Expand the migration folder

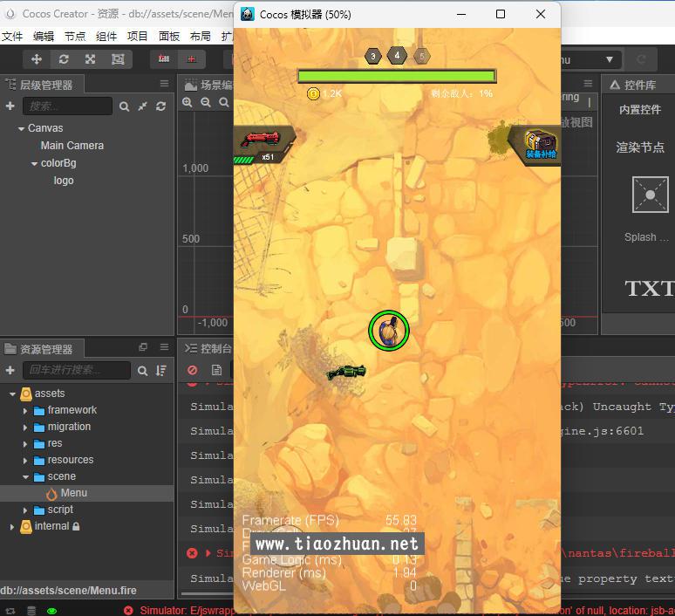[x=25, y=428]
